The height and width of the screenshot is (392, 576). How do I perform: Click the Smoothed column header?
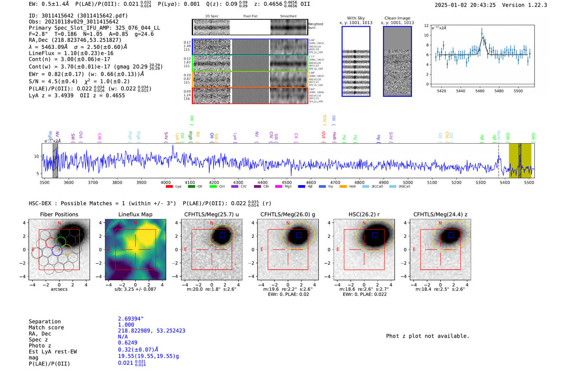(x=288, y=16)
